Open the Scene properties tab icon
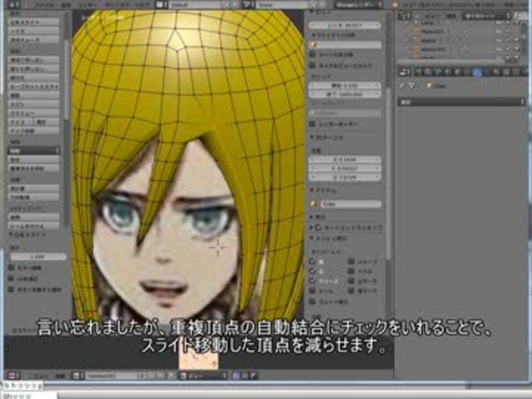This screenshot has height=399, width=532. (x=438, y=72)
